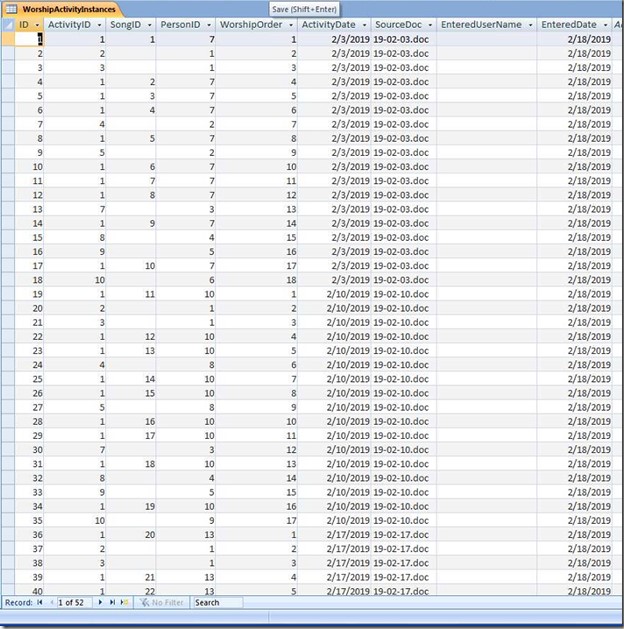624x629 pixels.
Task: Open the EnteredUserName column filter dropdown
Action: pos(531,25)
